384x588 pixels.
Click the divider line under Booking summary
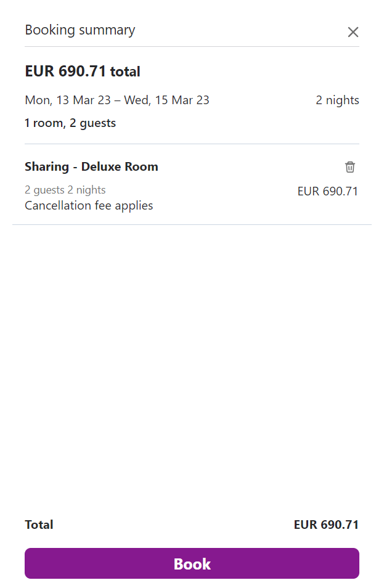(192, 46)
